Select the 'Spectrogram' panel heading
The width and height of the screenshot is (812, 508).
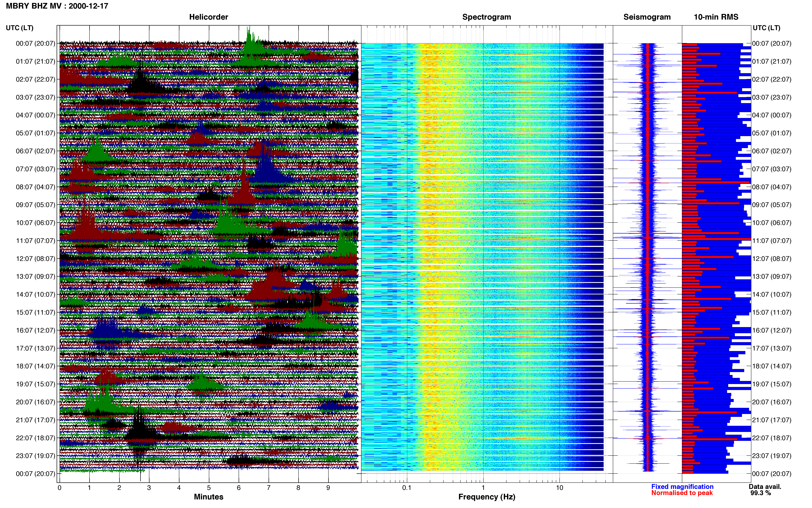click(487, 17)
